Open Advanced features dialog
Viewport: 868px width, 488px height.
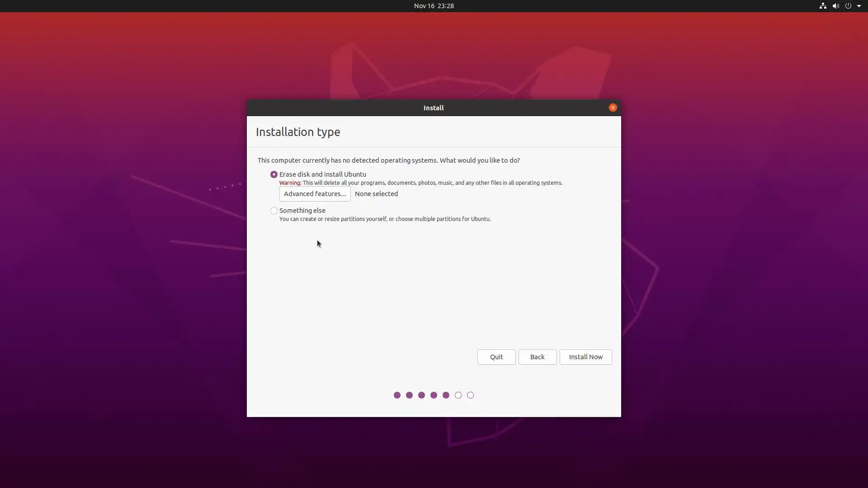[315, 194]
